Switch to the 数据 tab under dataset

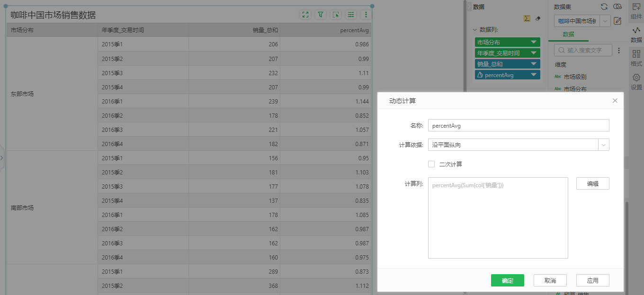click(568, 35)
